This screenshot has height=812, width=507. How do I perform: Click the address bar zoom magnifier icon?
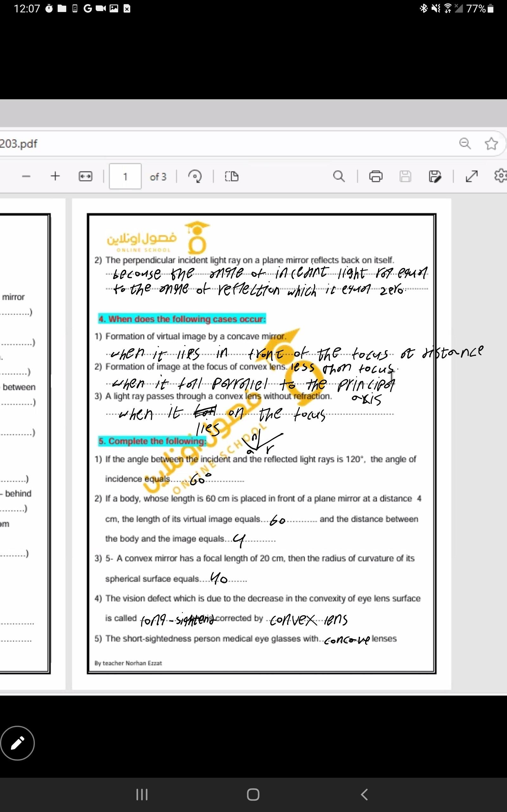[465, 144]
